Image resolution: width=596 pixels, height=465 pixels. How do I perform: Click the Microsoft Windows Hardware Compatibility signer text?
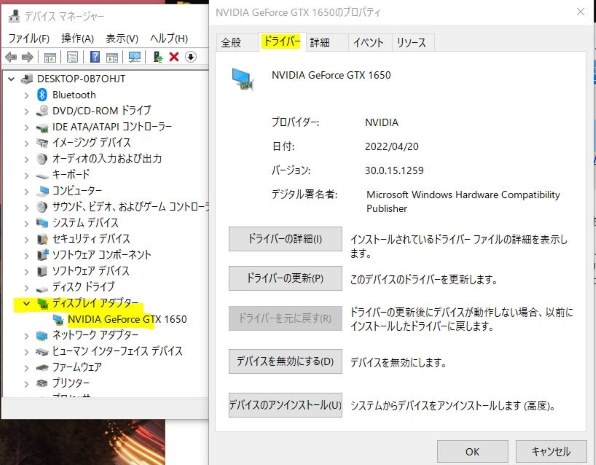[x=463, y=202]
